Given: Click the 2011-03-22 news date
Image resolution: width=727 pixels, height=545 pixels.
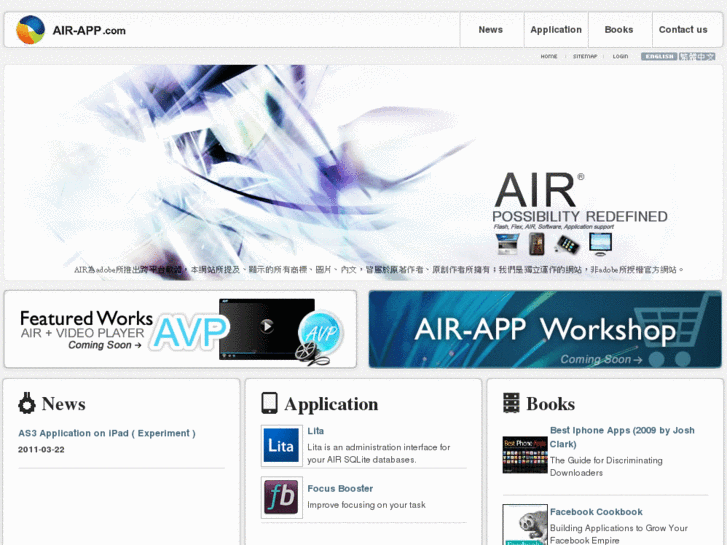Looking at the screenshot, I should (x=41, y=449).
